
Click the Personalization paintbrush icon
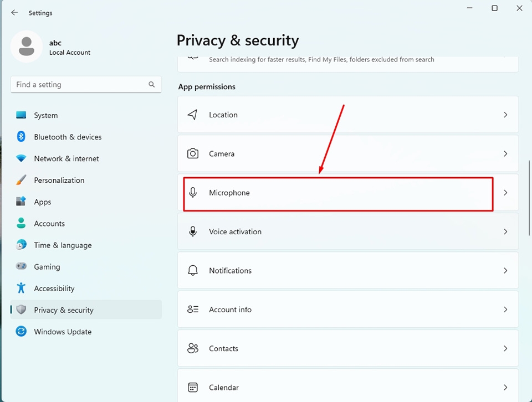pyautogui.click(x=21, y=180)
